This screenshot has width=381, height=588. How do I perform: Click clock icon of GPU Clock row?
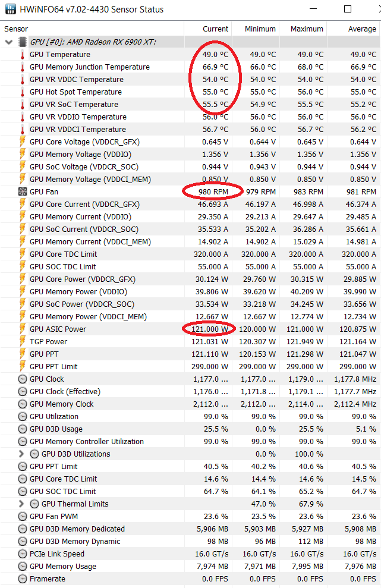(23, 379)
